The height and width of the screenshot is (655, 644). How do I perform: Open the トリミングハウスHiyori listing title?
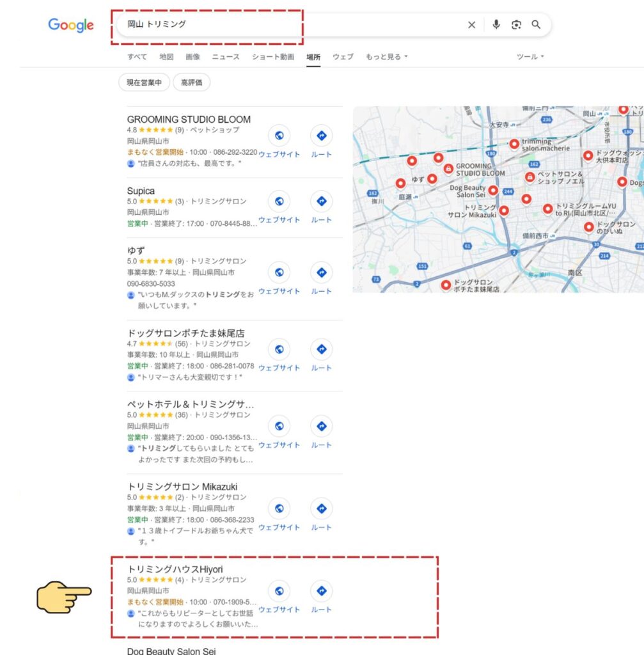pyautogui.click(x=175, y=569)
